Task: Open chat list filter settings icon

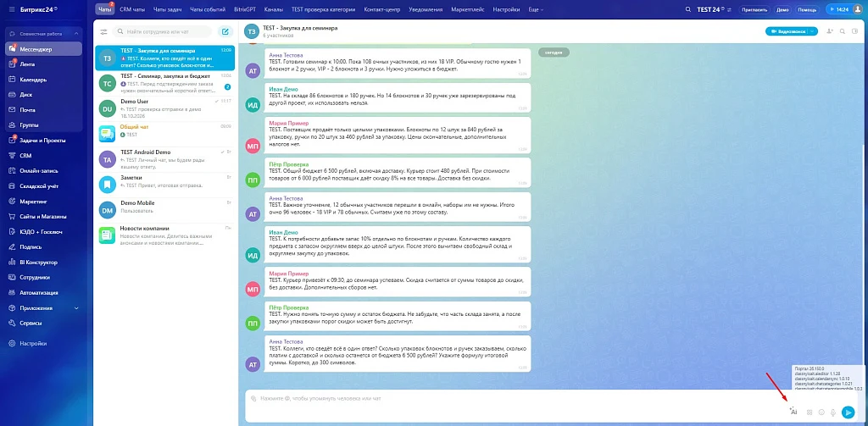Action: pos(103,31)
